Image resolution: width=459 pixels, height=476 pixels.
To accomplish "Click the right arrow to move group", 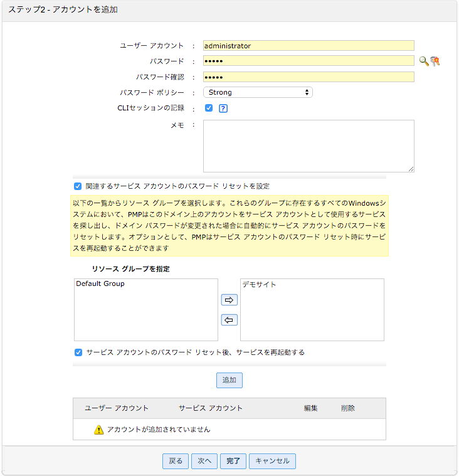I will tap(229, 300).
